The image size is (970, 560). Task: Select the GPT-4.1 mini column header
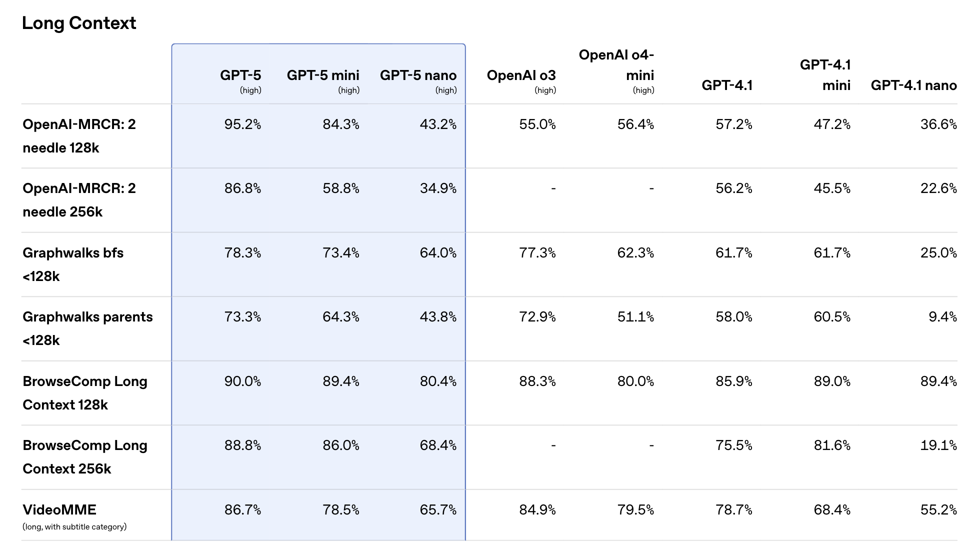[825, 75]
